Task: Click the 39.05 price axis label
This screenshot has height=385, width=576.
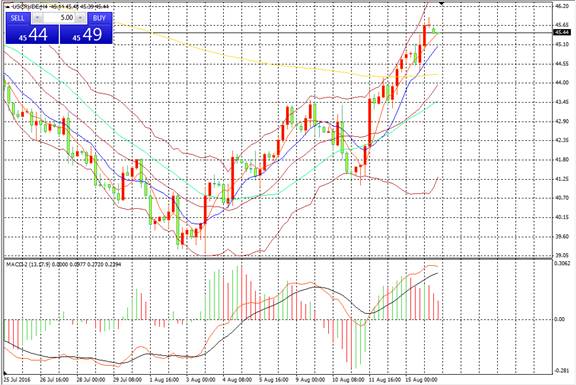Action: pyautogui.click(x=562, y=255)
